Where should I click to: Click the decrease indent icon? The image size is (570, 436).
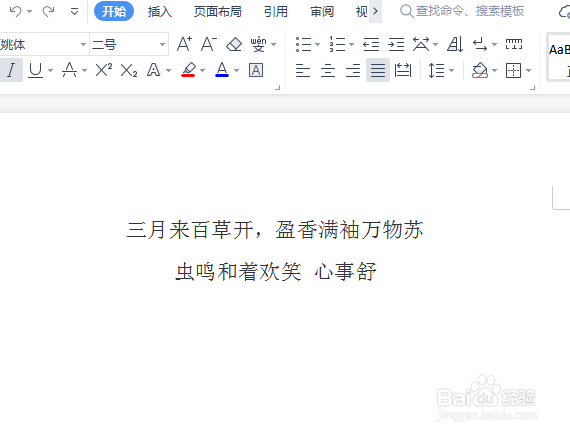(x=371, y=44)
